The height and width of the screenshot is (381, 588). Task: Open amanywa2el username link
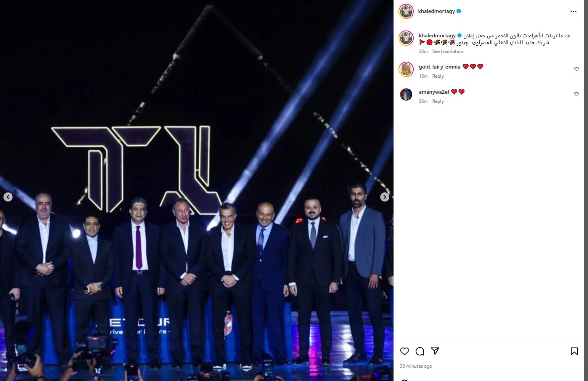434,92
